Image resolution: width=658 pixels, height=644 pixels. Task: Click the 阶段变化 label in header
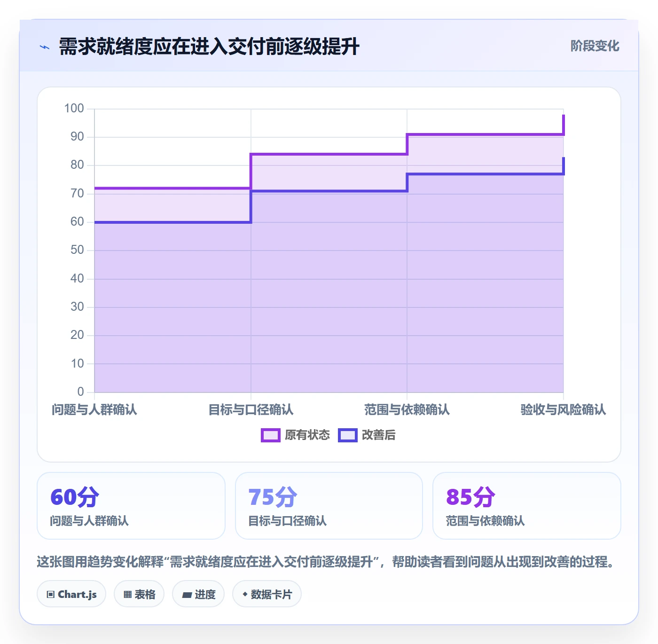coord(595,46)
